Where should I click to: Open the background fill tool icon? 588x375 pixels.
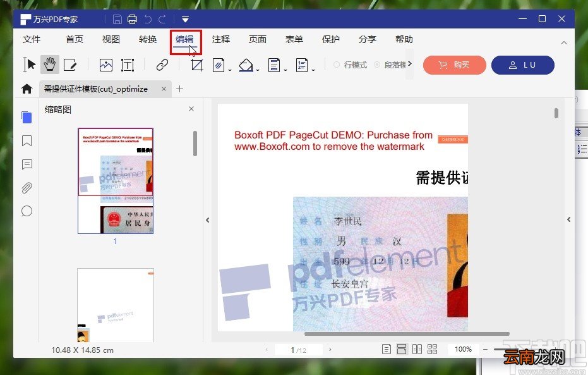pyautogui.click(x=246, y=65)
